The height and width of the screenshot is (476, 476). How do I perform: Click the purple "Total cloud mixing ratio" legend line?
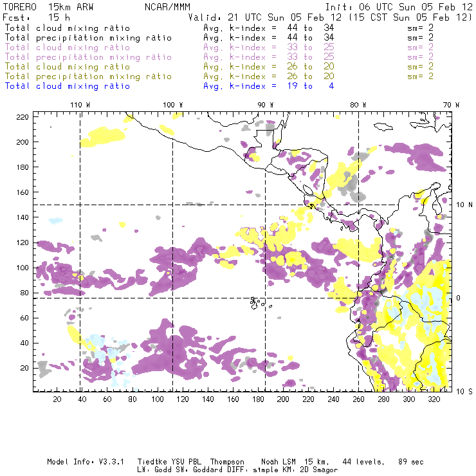[68, 48]
